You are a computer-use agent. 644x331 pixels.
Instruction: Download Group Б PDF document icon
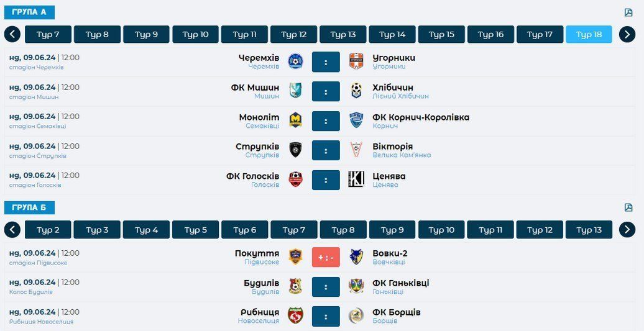pos(628,207)
